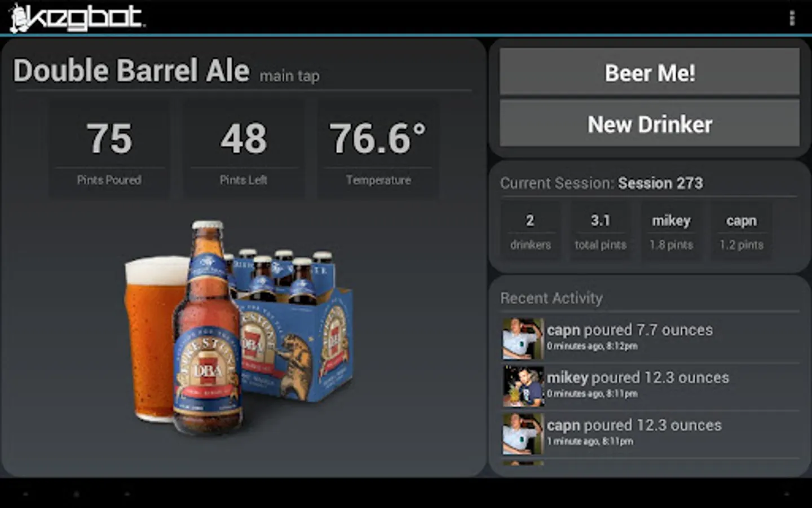
Task: Tap the 48 Pints Left stat tile
Action: pyautogui.click(x=244, y=150)
